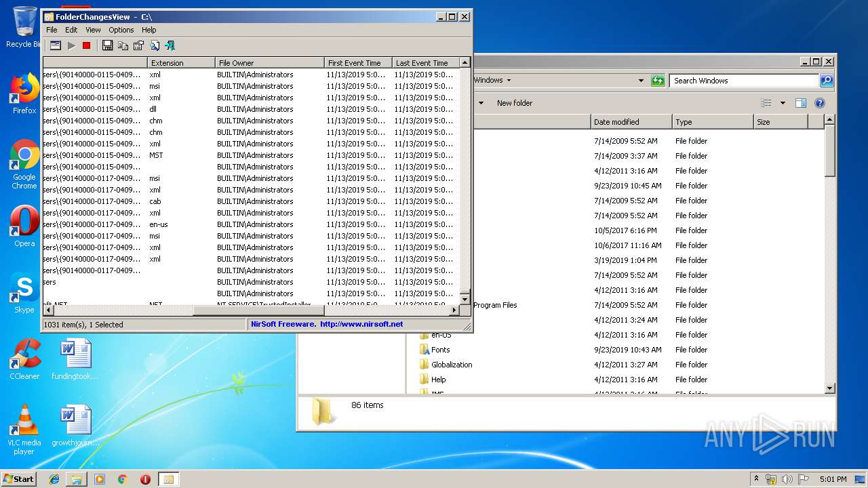Viewport: 868px width, 488px height.
Task: Select the growthjourn Word document icon
Action: (75, 426)
